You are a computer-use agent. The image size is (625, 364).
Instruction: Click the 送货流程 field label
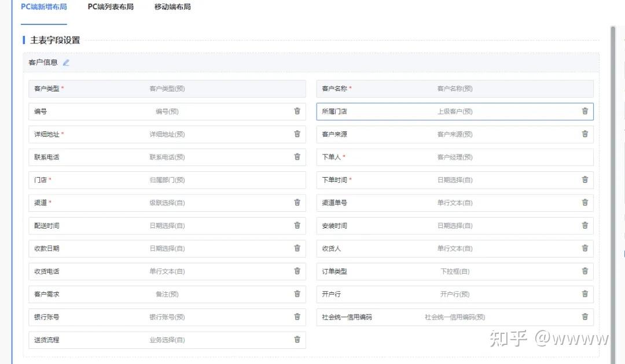coord(47,340)
